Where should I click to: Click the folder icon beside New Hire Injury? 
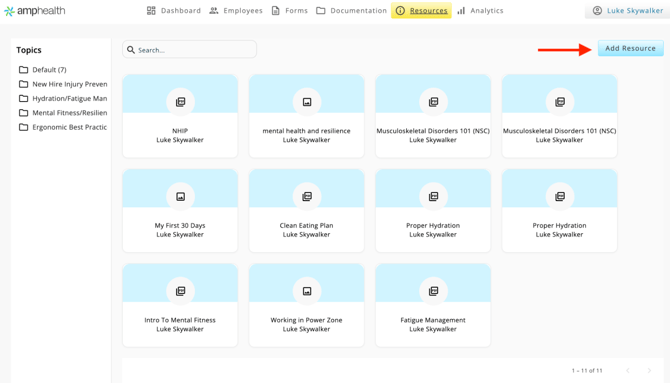pyautogui.click(x=24, y=84)
